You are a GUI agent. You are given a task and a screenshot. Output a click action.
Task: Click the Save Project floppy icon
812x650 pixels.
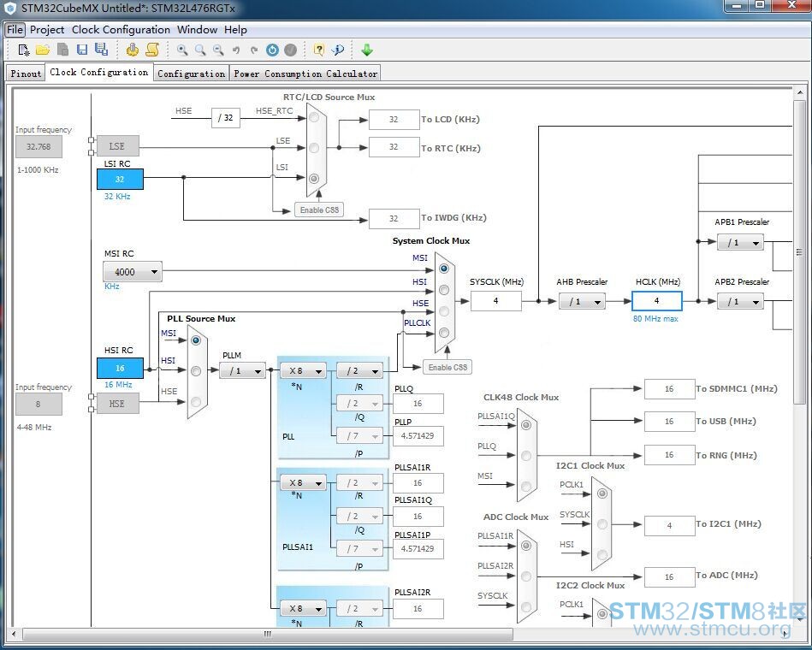[x=82, y=50]
